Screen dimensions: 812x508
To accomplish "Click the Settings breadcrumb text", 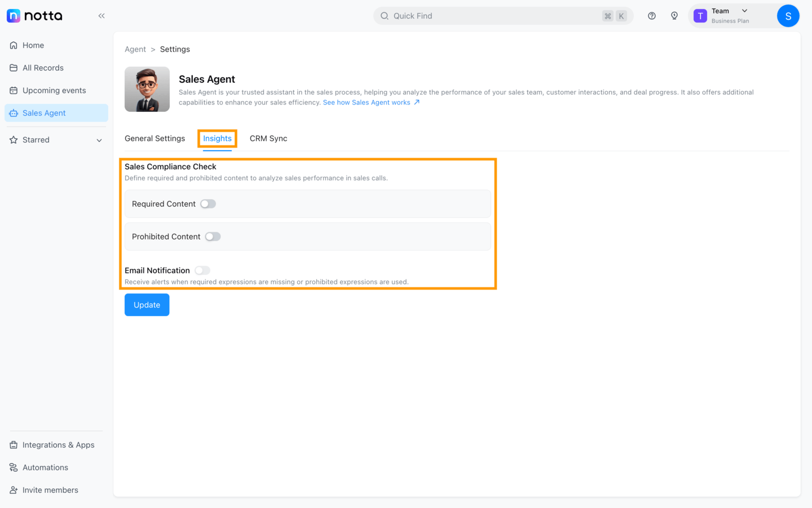I will pos(175,49).
